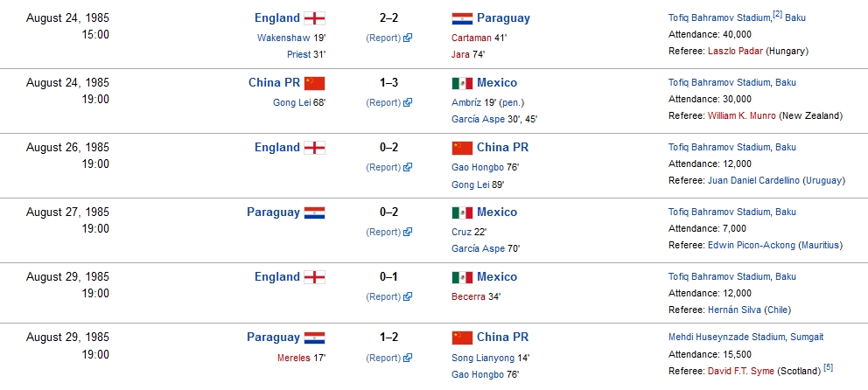Click the Paraguay flag in the 1–2 match
Viewport: 868px width, 390px height.
tap(314, 337)
